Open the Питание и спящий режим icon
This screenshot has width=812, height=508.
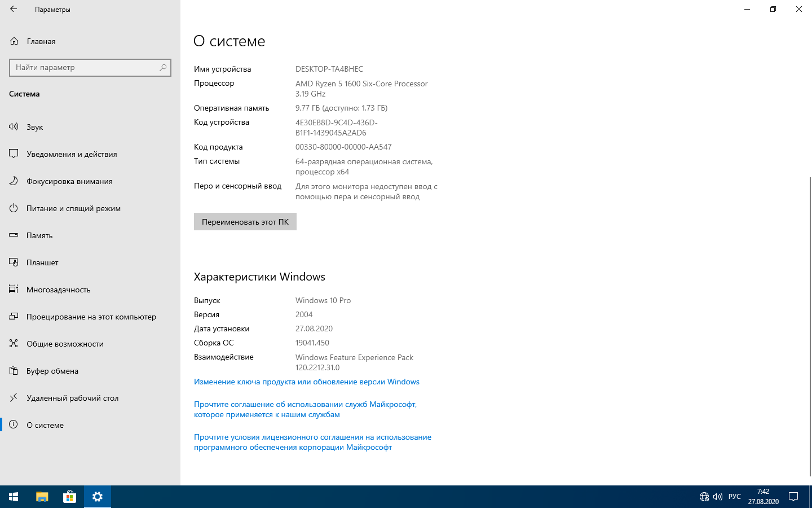[14, 208]
